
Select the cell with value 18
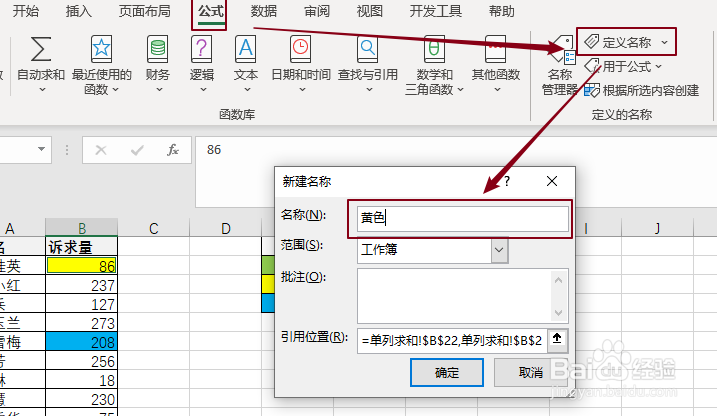[x=81, y=380]
